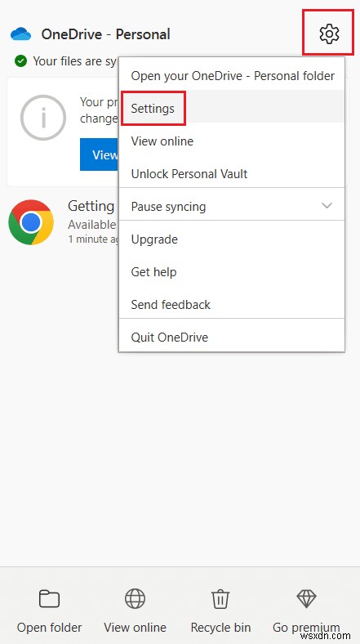Choose Settings from the menu
The image size is (360, 644).
click(232, 108)
